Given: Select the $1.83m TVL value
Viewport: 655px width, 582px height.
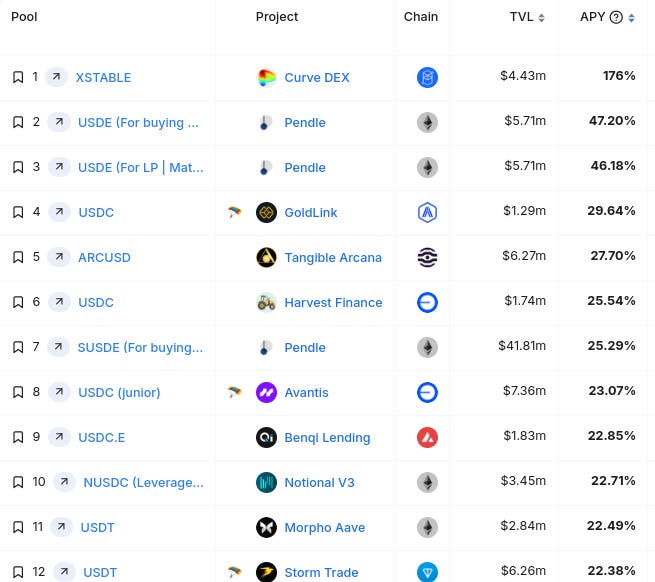Looking at the screenshot, I should coord(525,436).
